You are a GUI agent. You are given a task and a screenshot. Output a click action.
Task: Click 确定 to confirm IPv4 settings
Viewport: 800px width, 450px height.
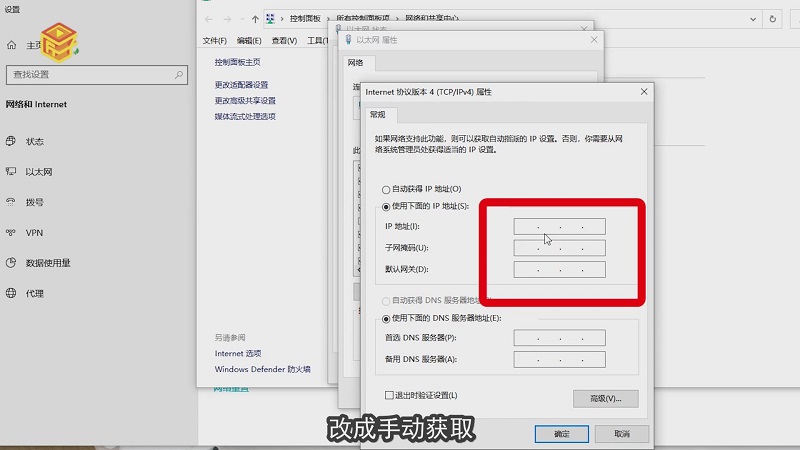[561, 434]
